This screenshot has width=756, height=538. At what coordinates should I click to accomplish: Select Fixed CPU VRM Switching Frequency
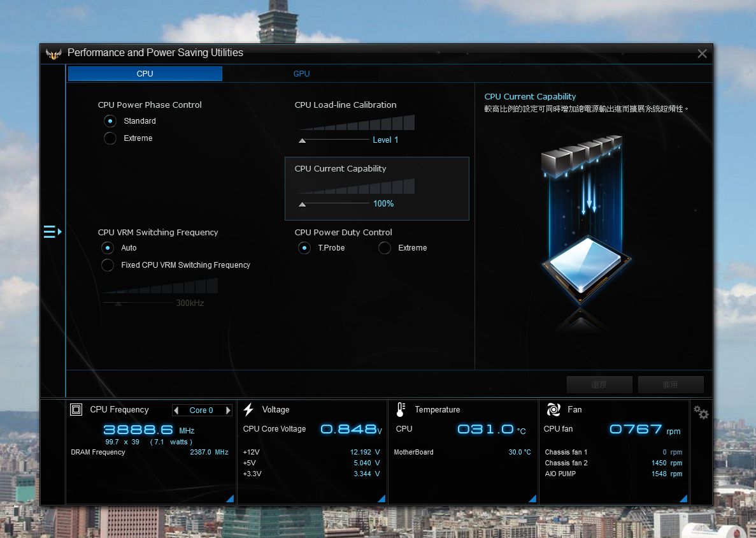click(108, 265)
